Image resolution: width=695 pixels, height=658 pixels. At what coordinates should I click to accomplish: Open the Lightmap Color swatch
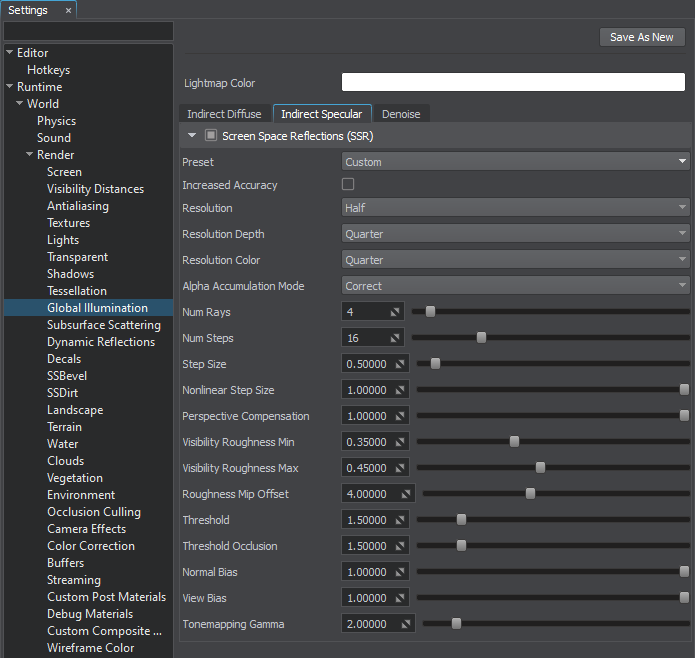pyautogui.click(x=513, y=82)
